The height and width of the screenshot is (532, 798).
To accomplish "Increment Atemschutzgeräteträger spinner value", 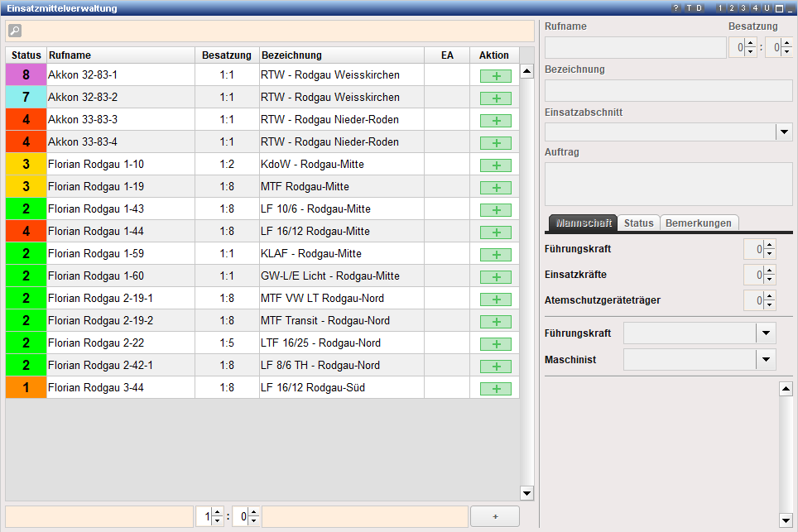I will 770,295.
